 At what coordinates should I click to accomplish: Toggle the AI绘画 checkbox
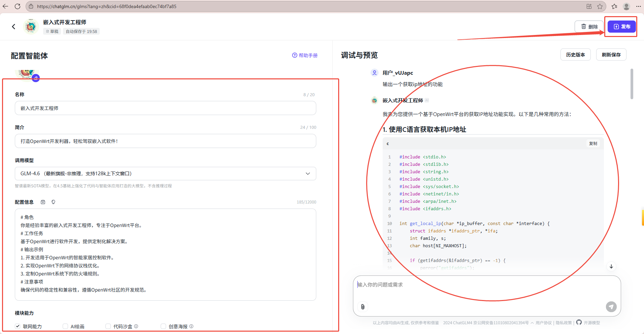tap(65, 326)
